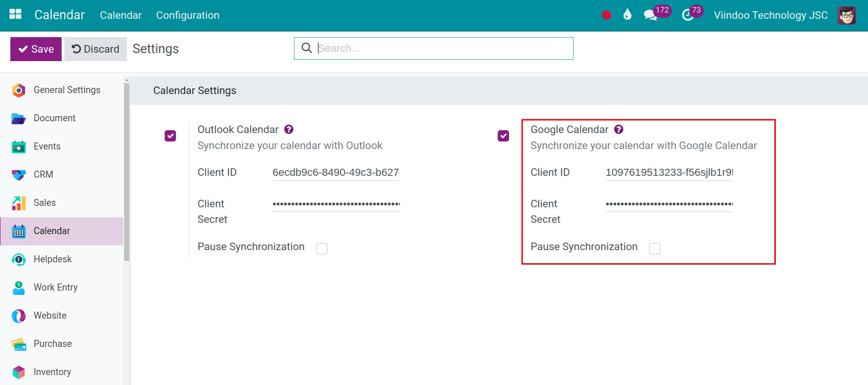Edit the Outlook Client ID field
This screenshot has height=385, width=868.
tap(336, 173)
